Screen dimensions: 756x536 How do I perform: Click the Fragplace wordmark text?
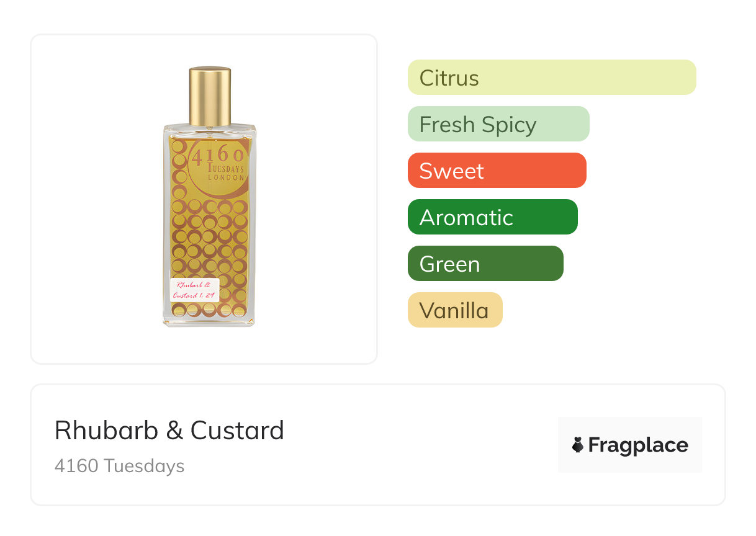(638, 445)
